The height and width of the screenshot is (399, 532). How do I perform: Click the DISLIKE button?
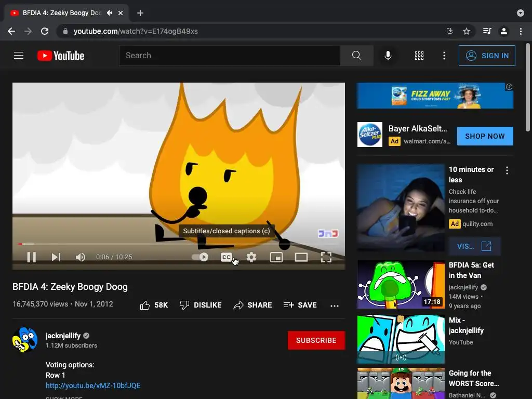(x=201, y=305)
